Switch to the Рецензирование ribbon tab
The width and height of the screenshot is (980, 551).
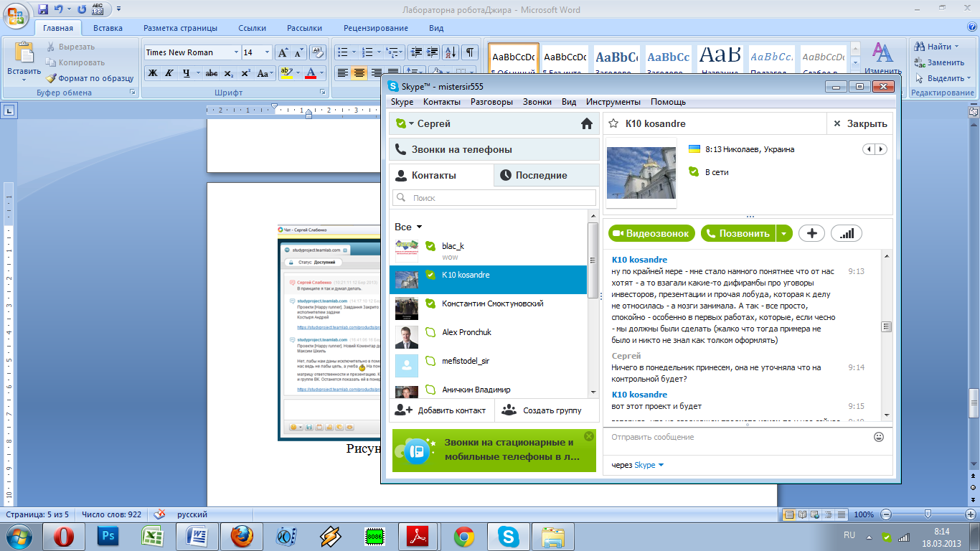click(x=375, y=28)
